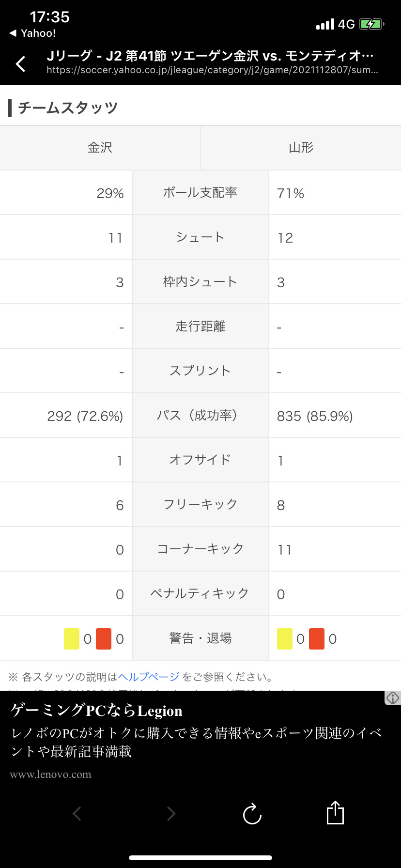Open ad info icon on Lenovo banner

(x=392, y=698)
